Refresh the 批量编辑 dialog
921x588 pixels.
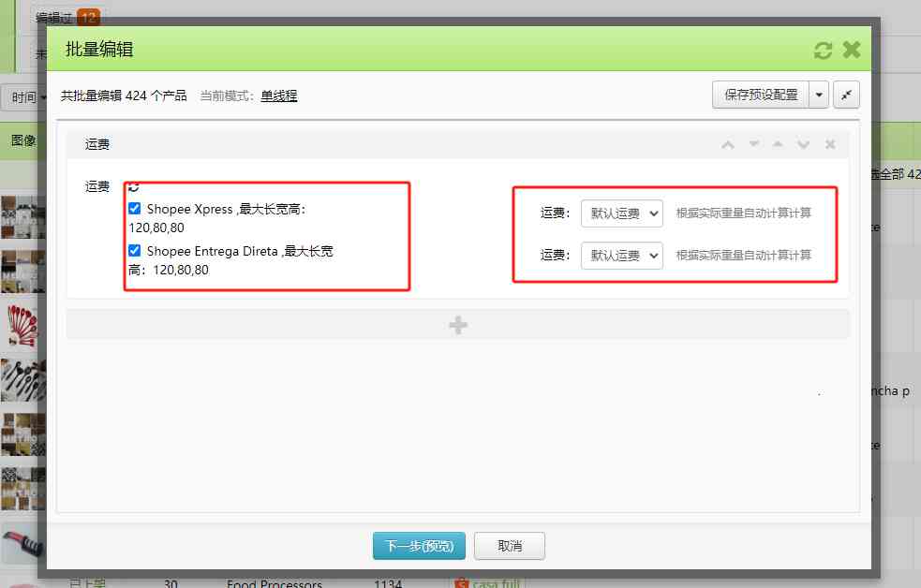point(823,50)
